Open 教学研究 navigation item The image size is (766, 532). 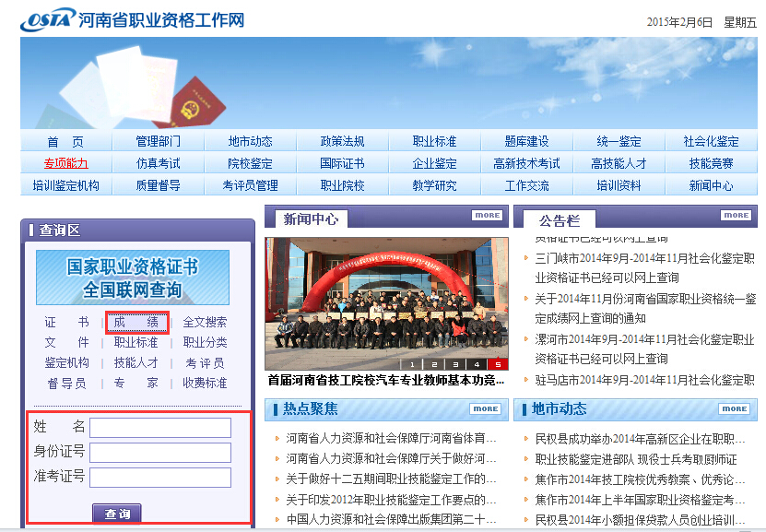[435, 185]
